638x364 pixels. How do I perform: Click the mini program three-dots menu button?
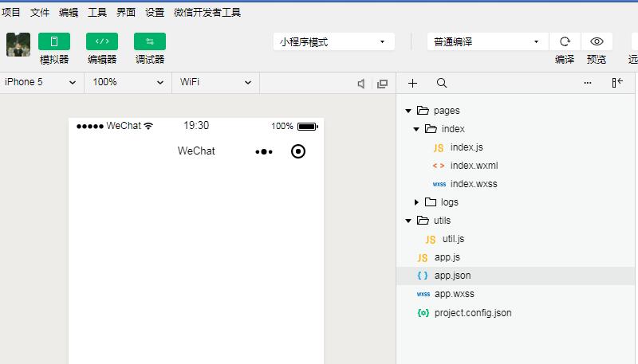pos(264,152)
